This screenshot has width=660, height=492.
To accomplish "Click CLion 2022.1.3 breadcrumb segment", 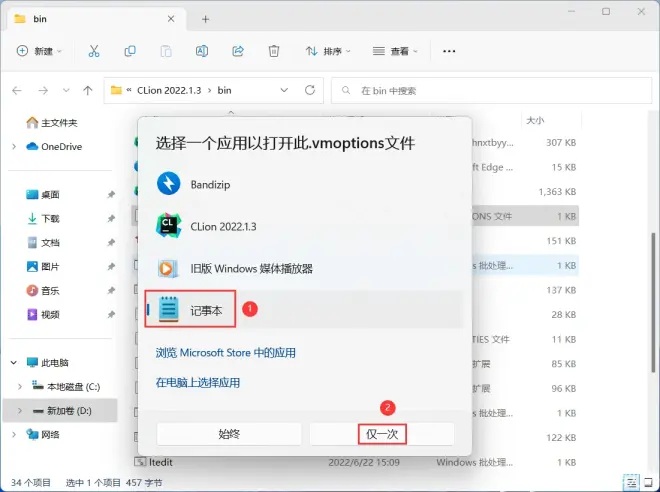I will tap(169, 90).
